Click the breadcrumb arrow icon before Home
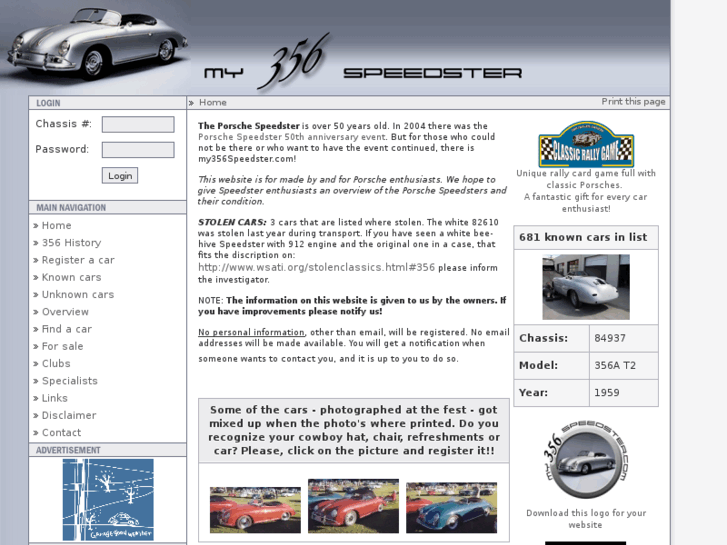The width and height of the screenshot is (727, 545). (191, 103)
